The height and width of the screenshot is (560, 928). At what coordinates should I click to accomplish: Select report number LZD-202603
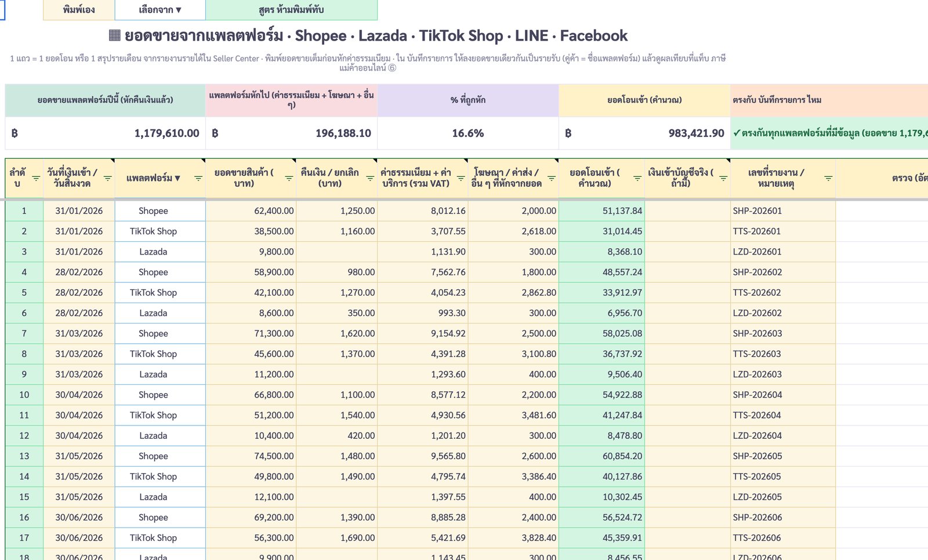(783, 374)
